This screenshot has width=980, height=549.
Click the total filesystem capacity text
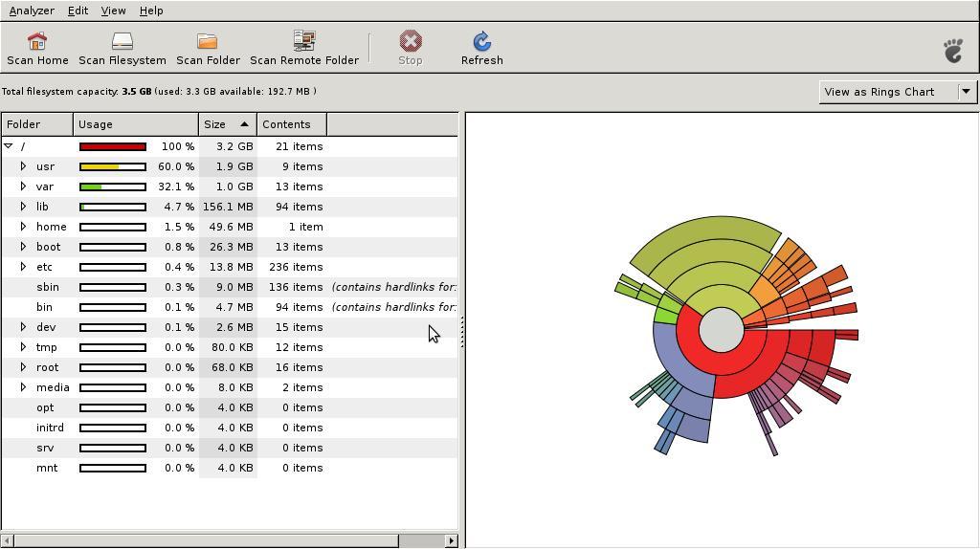(x=159, y=91)
